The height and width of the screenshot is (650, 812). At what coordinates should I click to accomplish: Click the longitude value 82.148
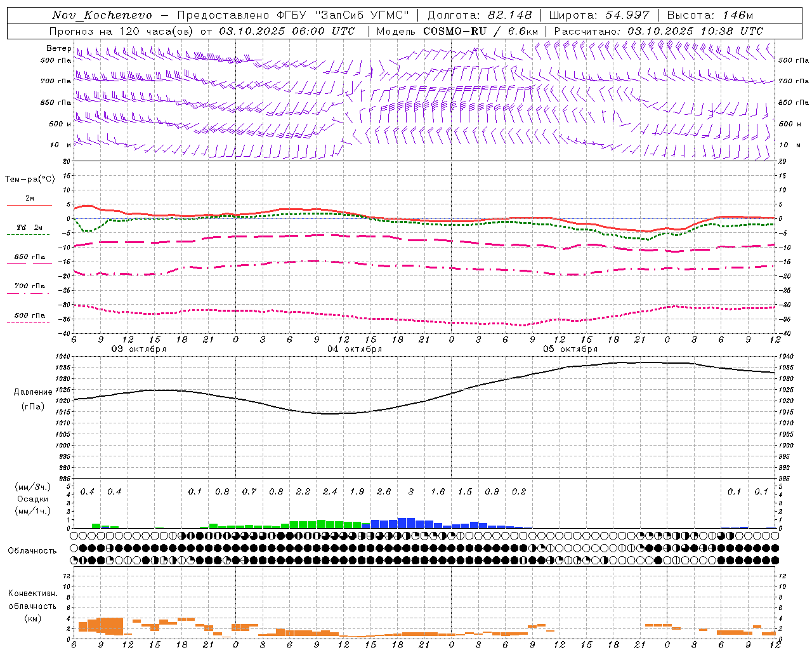point(509,15)
